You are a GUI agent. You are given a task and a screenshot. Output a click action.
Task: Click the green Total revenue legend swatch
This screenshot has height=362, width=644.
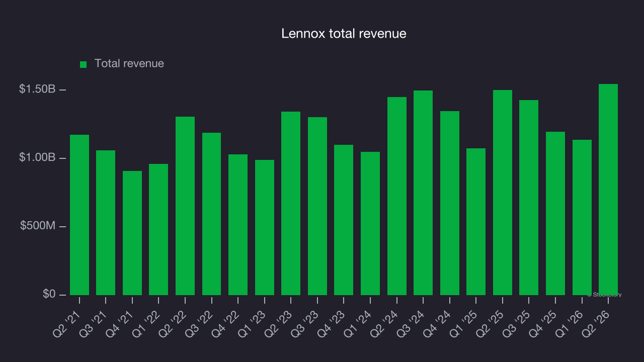point(84,64)
